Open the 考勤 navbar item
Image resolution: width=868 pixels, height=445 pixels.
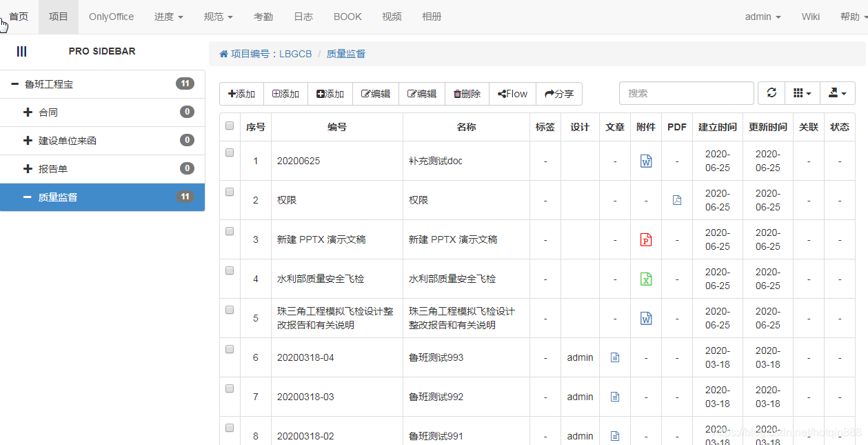[x=263, y=17]
